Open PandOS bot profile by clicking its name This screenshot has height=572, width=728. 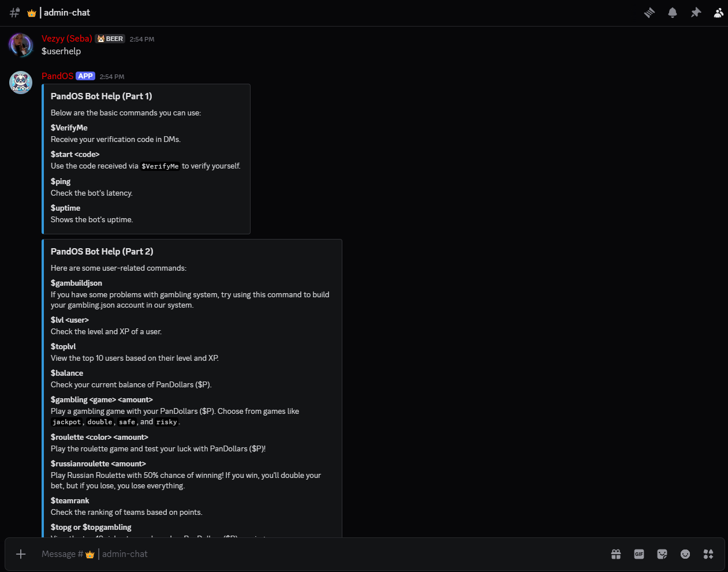(x=57, y=76)
